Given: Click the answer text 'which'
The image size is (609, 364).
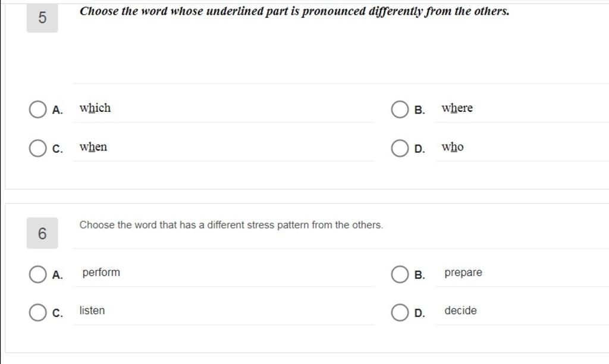Looking at the screenshot, I should [x=95, y=108].
